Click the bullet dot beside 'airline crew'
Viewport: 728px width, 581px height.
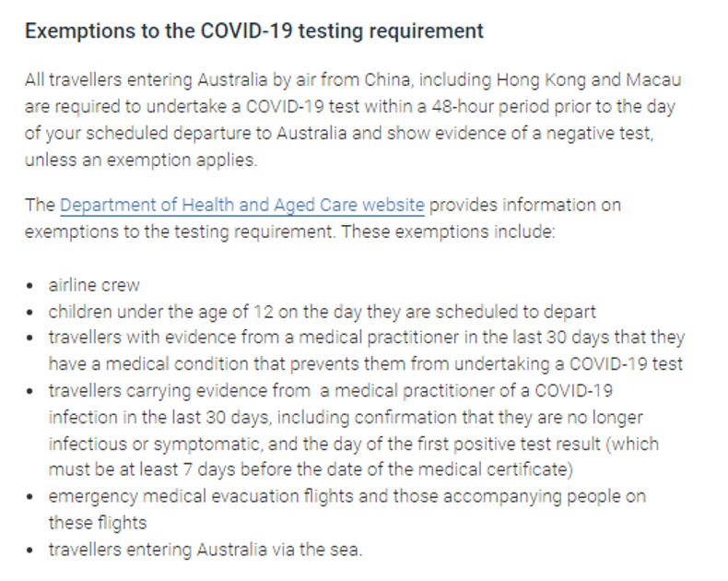click(x=32, y=286)
